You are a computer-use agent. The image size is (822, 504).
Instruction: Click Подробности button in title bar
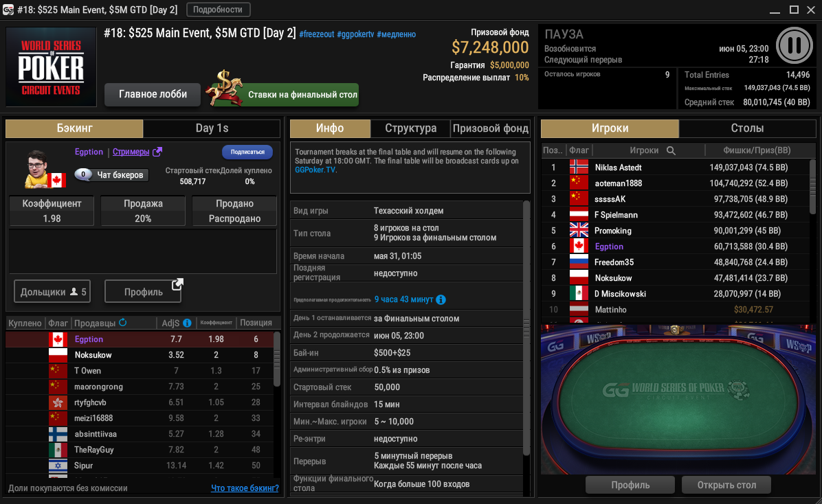[218, 10]
